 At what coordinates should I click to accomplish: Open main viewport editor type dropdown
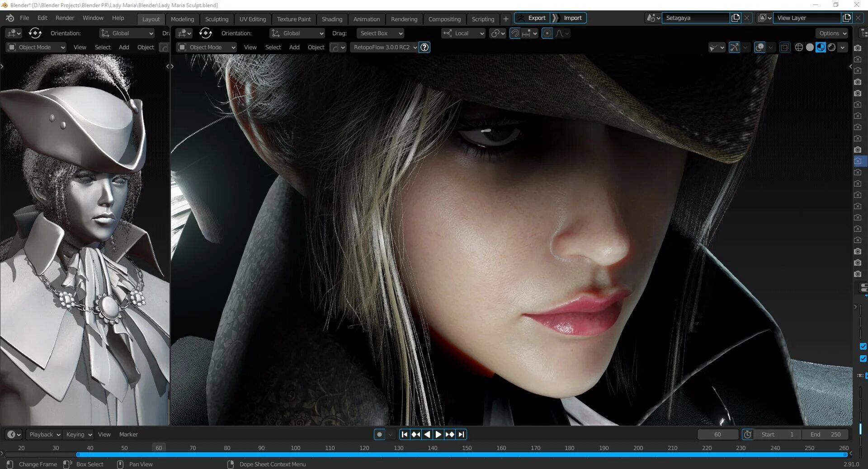[184, 33]
